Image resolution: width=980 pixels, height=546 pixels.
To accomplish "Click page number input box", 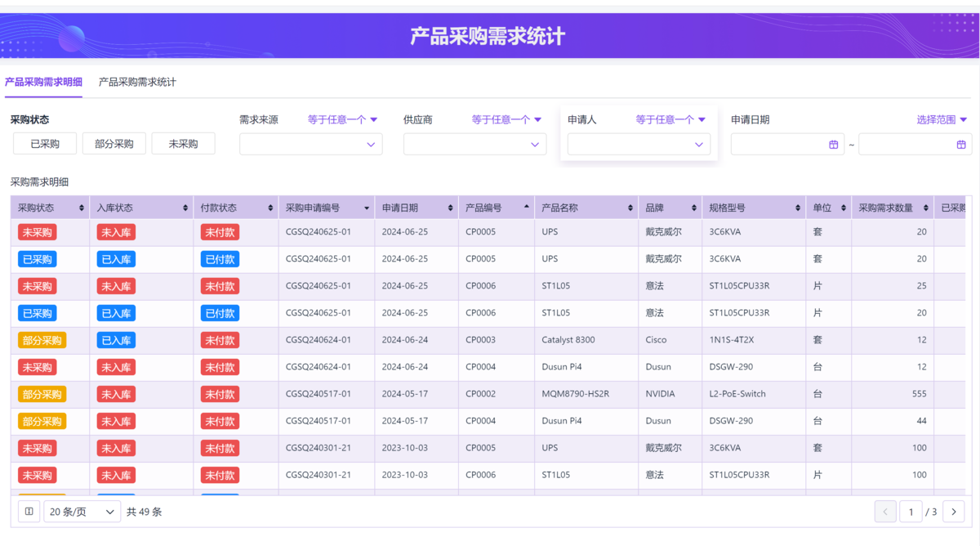I will click(x=911, y=512).
